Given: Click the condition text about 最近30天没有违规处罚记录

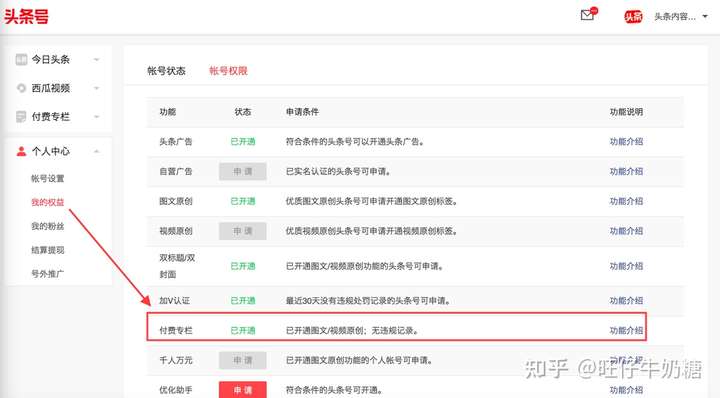Looking at the screenshot, I should click(x=368, y=301).
